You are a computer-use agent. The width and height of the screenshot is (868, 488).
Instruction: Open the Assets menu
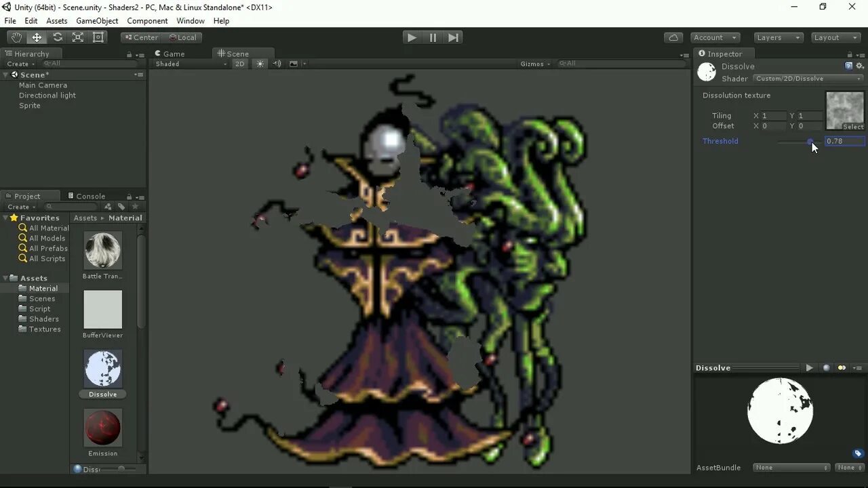(x=57, y=21)
